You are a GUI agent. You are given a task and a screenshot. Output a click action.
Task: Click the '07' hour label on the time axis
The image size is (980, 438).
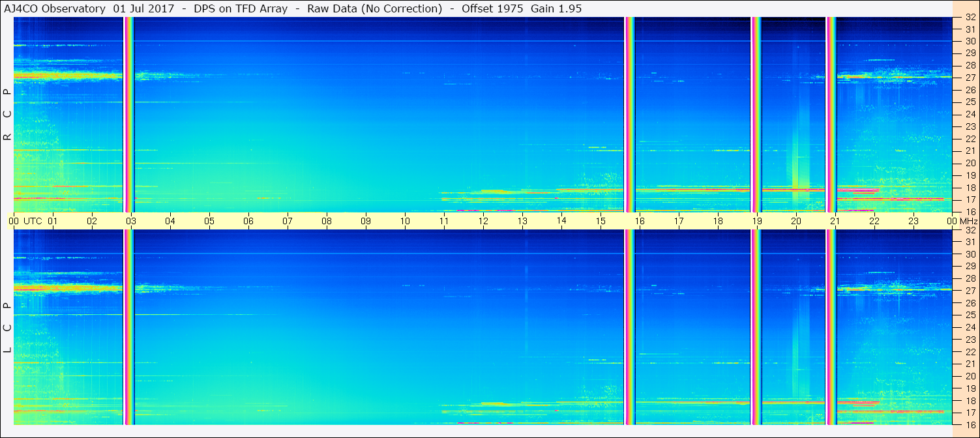[x=288, y=221]
